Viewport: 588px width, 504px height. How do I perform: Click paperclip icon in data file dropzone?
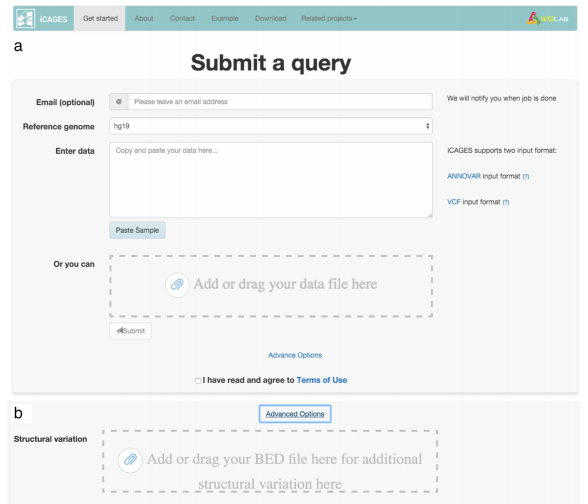[x=177, y=285]
